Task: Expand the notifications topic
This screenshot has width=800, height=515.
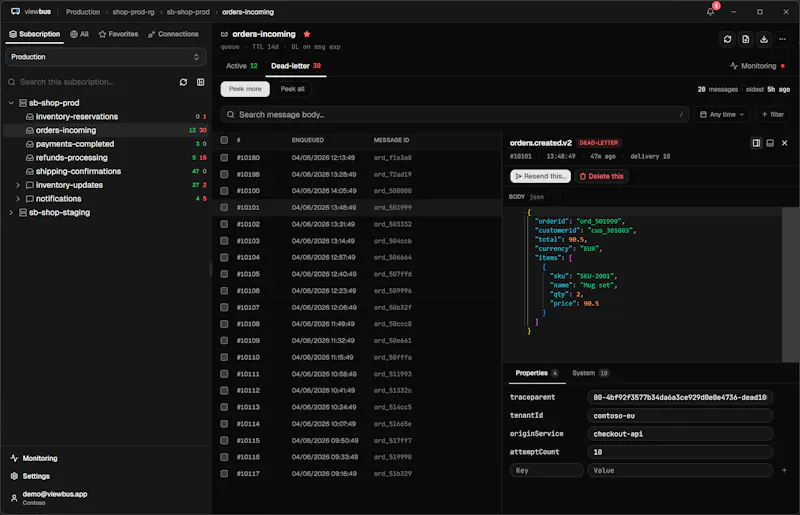Action: coord(18,199)
